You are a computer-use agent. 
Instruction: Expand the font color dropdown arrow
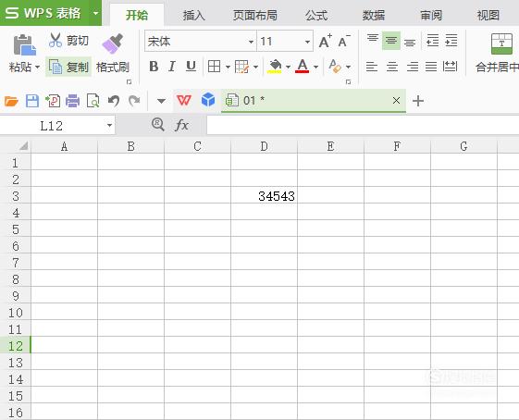coord(316,67)
